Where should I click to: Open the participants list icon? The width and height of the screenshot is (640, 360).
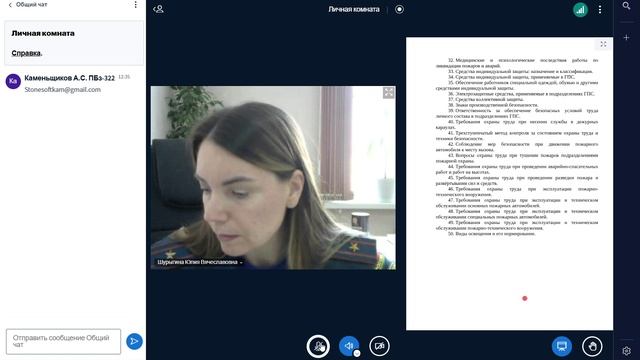click(158, 9)
